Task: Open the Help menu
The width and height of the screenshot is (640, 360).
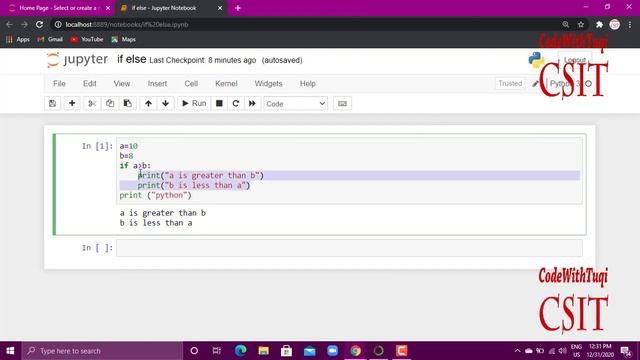Action: (308, 84)
